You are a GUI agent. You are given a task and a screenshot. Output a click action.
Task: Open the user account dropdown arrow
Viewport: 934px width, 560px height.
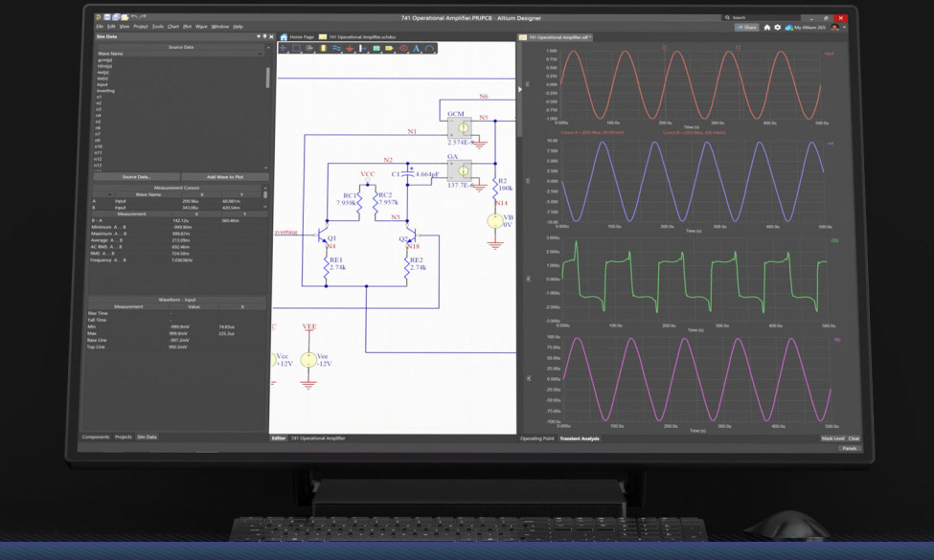click(844, 28)
